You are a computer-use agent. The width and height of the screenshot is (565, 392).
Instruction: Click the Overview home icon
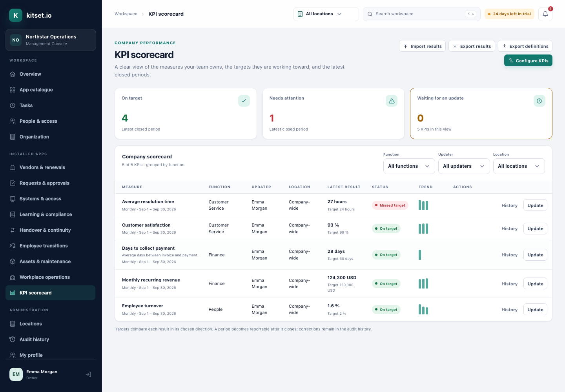[x=13, y=74]
